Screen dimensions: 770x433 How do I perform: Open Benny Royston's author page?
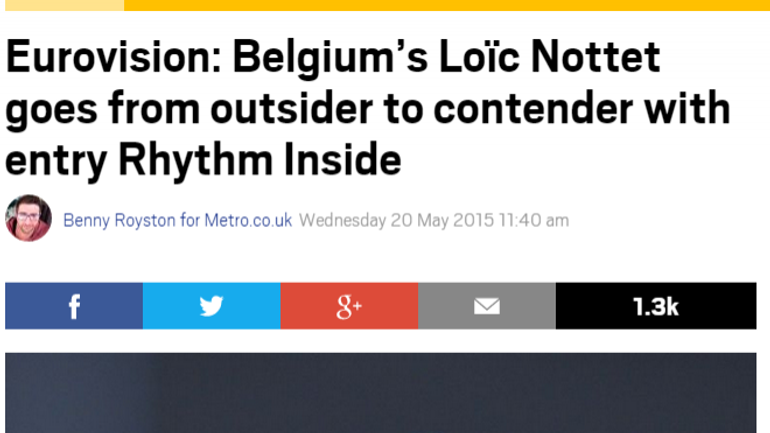(119, 220)
